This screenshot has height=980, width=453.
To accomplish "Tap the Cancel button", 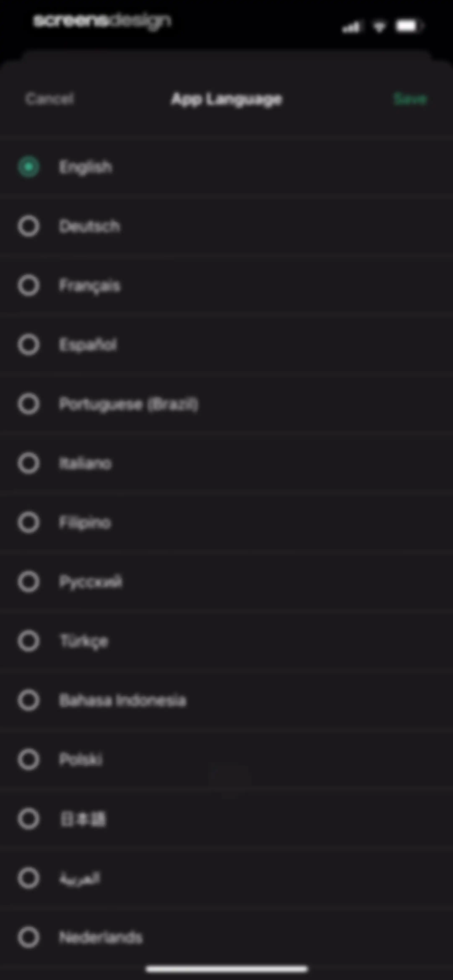I will (49, 99).
